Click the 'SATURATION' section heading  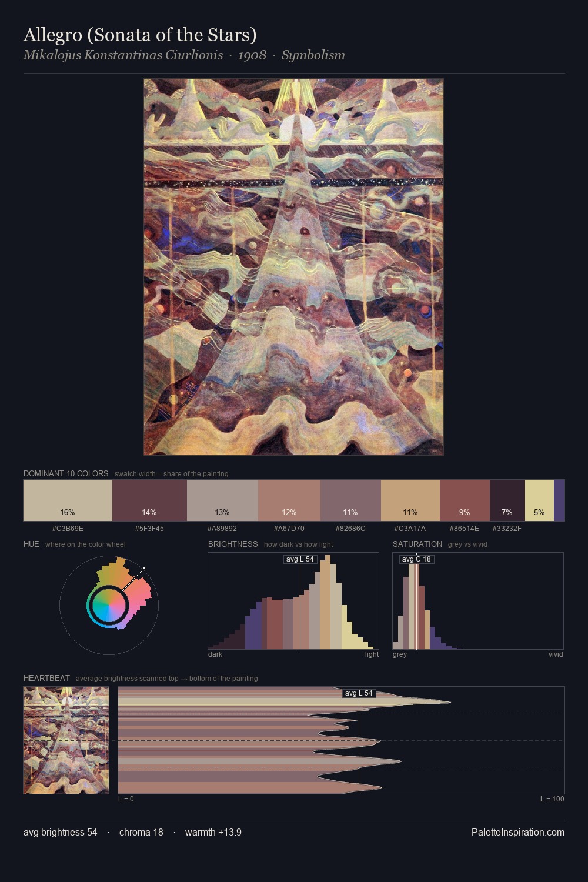(x=417, y=544)
